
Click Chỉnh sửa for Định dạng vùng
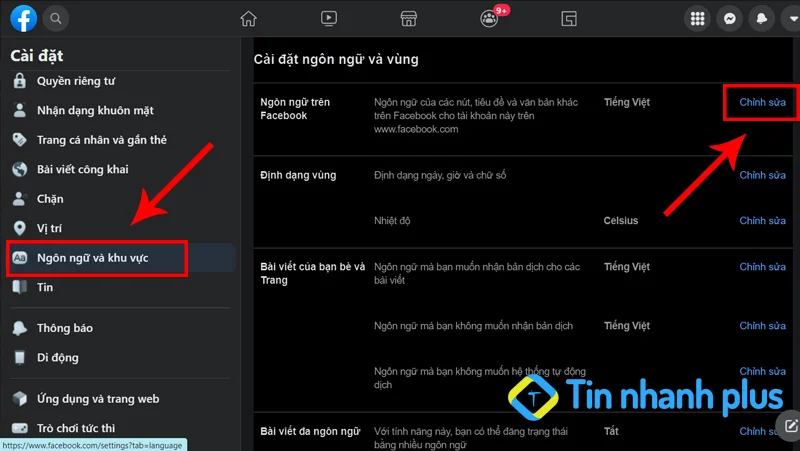[x=762, y=175]
